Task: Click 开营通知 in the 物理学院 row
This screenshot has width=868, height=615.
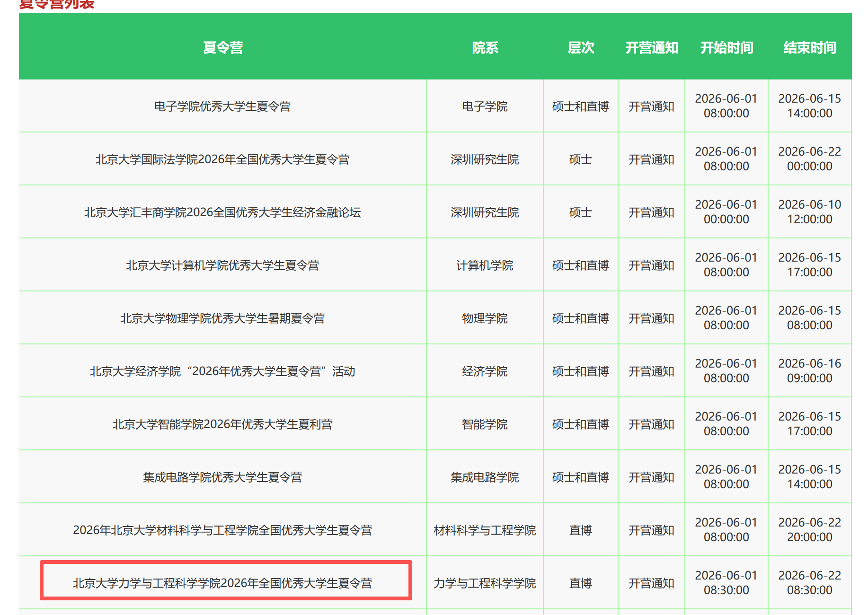Action: [x=651, y=318]
